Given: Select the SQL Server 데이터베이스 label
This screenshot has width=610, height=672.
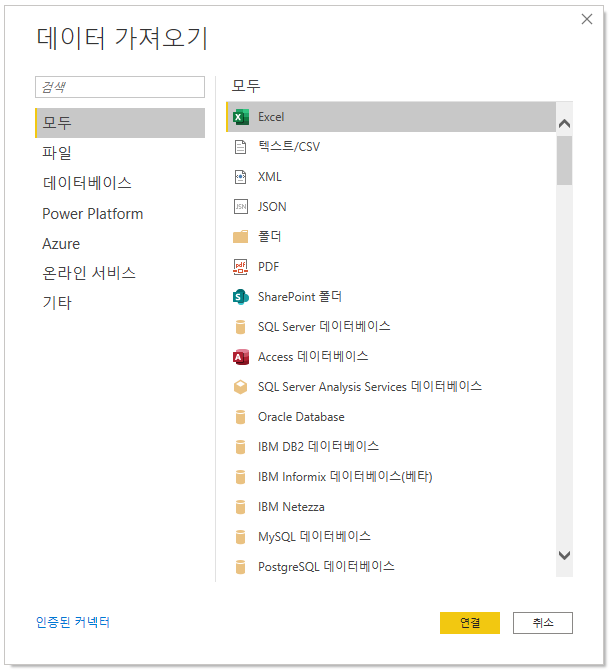Looking at the screenshot, I should coord(324,327).
